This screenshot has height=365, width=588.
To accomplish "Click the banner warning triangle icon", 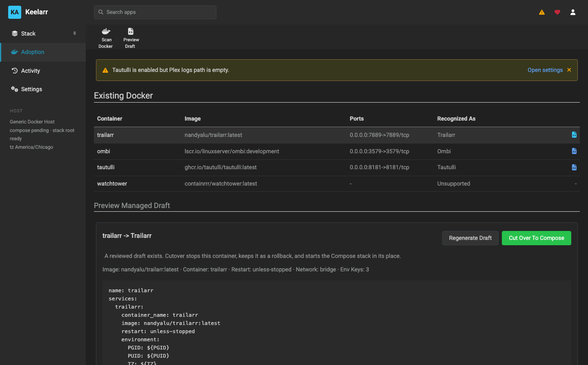I will coord(105,70).
